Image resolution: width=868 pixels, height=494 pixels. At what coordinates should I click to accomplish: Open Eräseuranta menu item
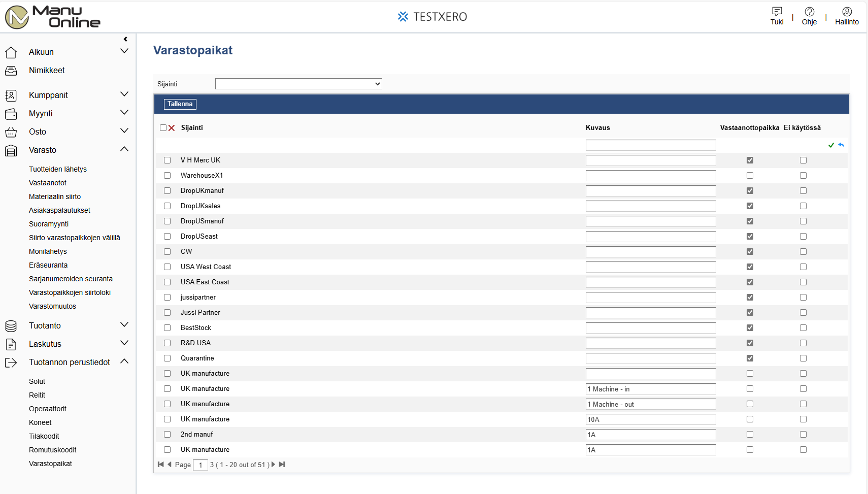48,265
